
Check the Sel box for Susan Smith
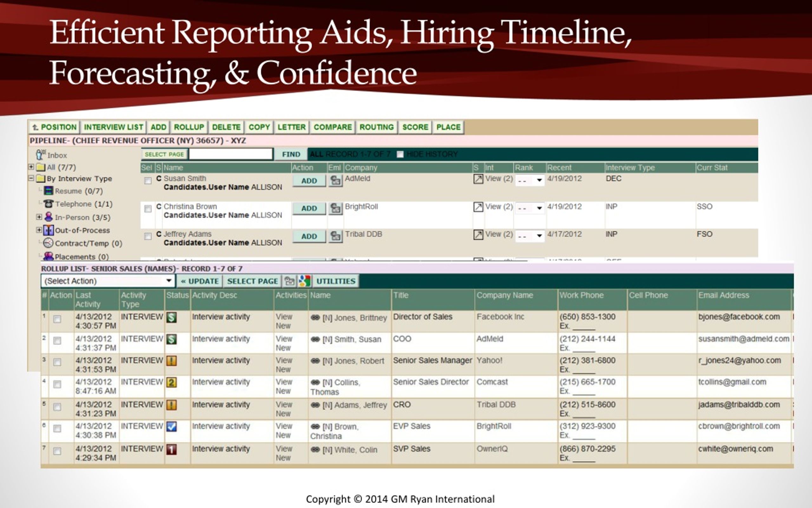pyautogui.click(x=147, y=181)
